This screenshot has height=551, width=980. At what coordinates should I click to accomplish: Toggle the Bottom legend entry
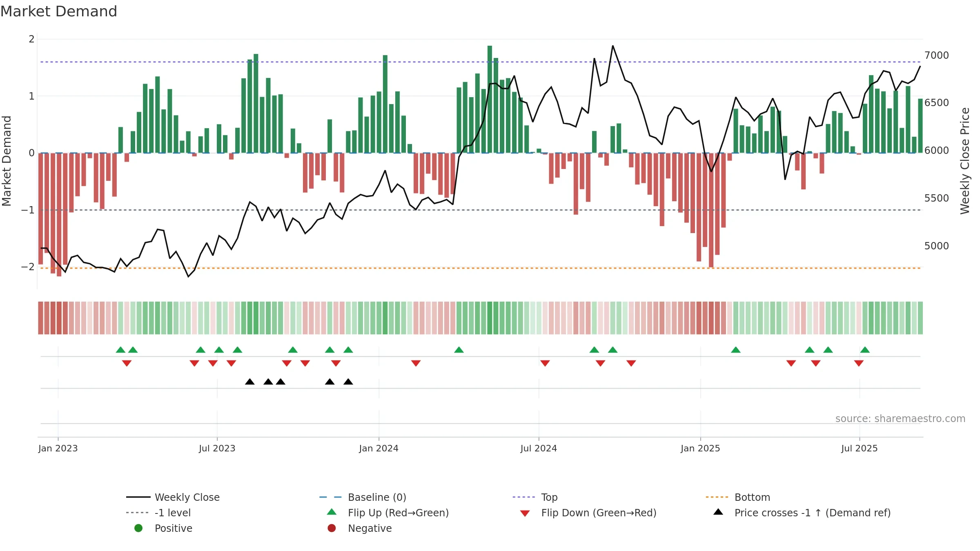coord(738,497)
